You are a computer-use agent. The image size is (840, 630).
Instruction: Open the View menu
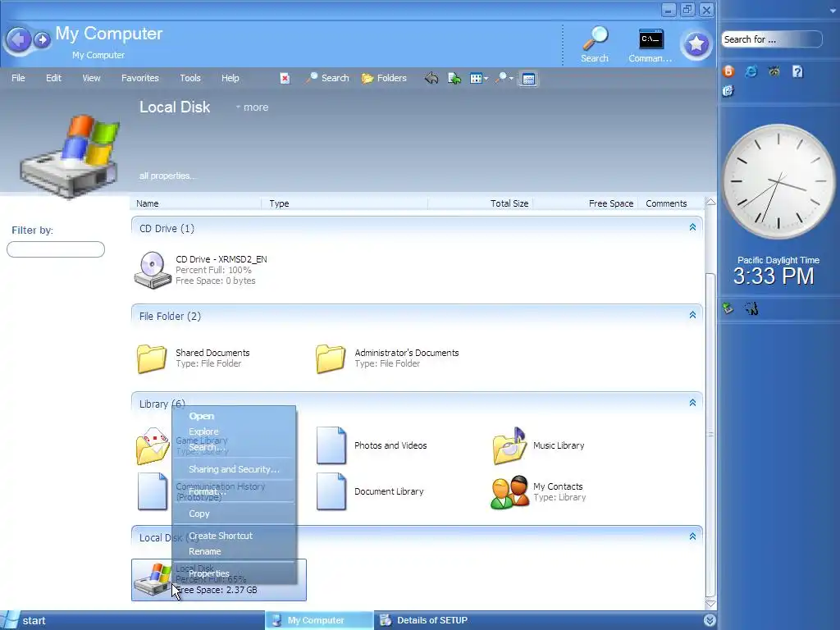point(91,78)
